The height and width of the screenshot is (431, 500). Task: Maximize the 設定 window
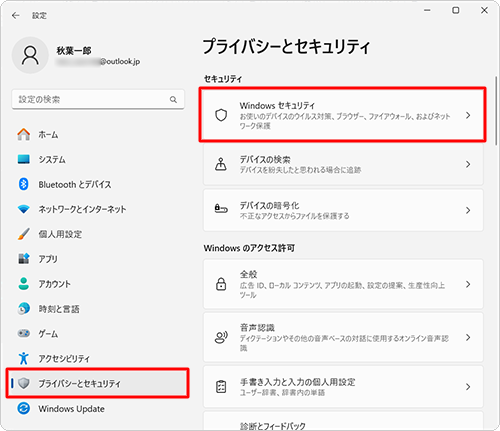click(x=455, y=10)
